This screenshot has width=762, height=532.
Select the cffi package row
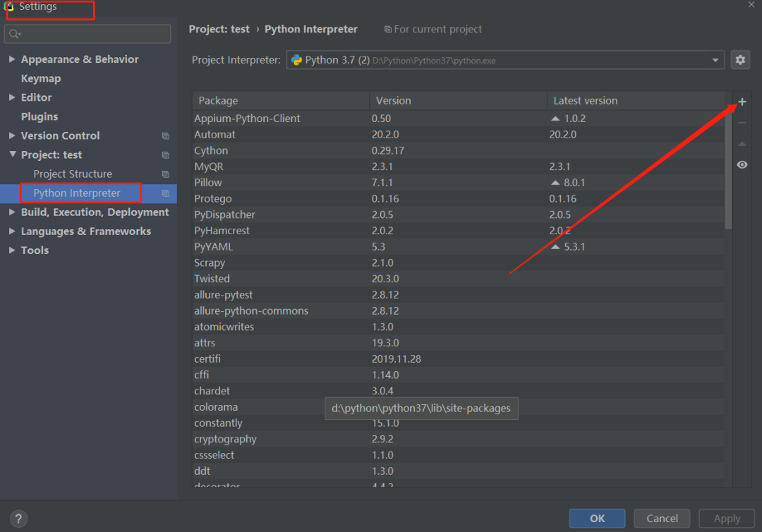tap(459, 375)
